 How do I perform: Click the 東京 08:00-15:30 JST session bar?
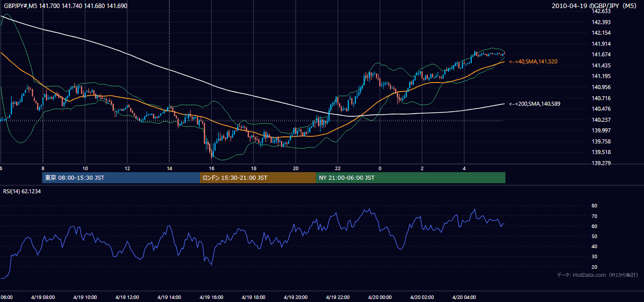[x=121, y=178]
